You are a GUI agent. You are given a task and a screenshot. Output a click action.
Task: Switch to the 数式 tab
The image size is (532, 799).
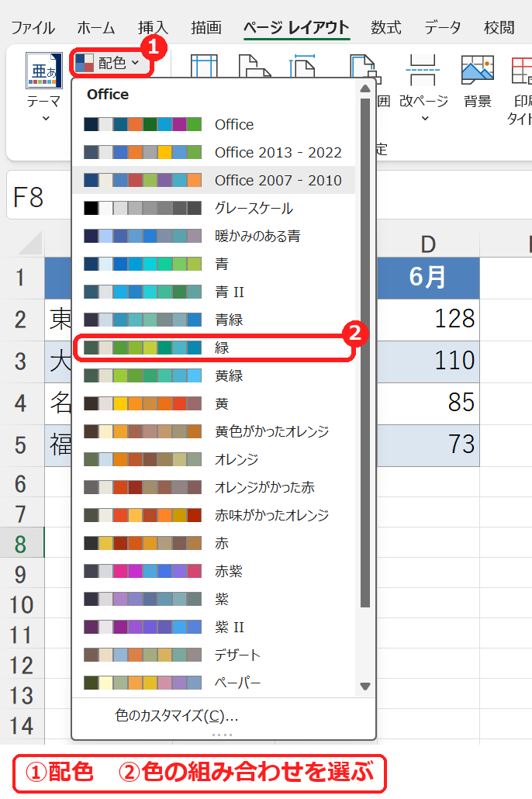point(385,27)
